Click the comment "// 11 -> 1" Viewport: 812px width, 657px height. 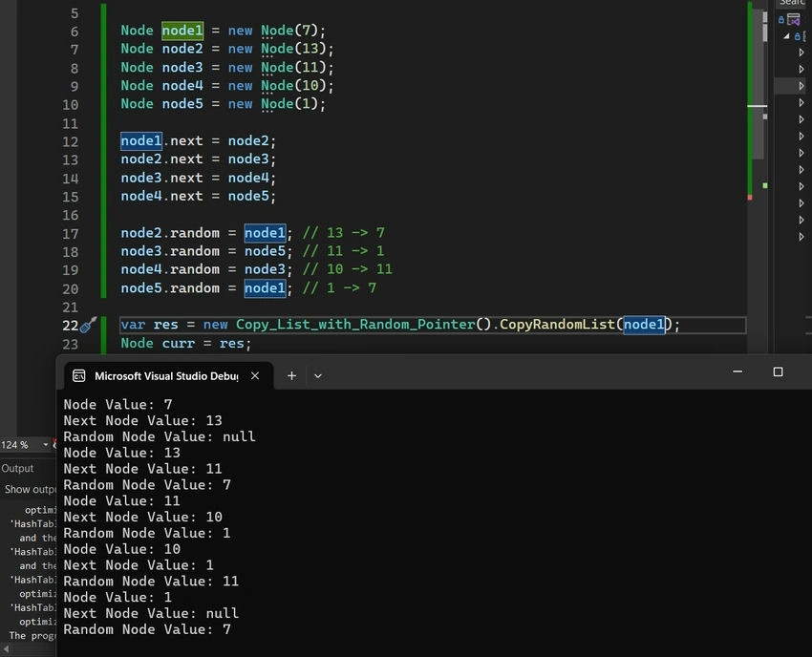pos(343,251)
